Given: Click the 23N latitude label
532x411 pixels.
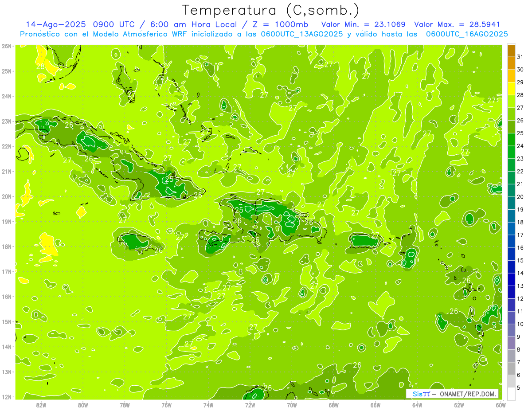Looking at the screenshot, I should (6, 121).
